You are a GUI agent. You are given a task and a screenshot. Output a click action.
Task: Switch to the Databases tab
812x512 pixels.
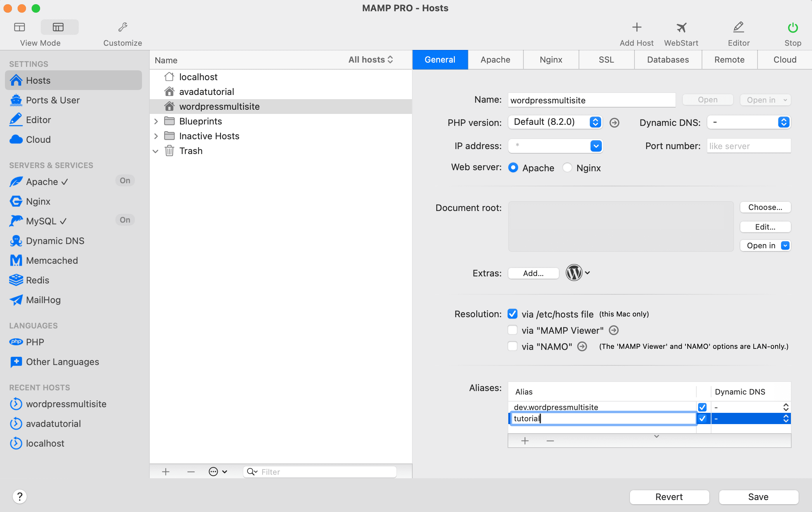668,60
